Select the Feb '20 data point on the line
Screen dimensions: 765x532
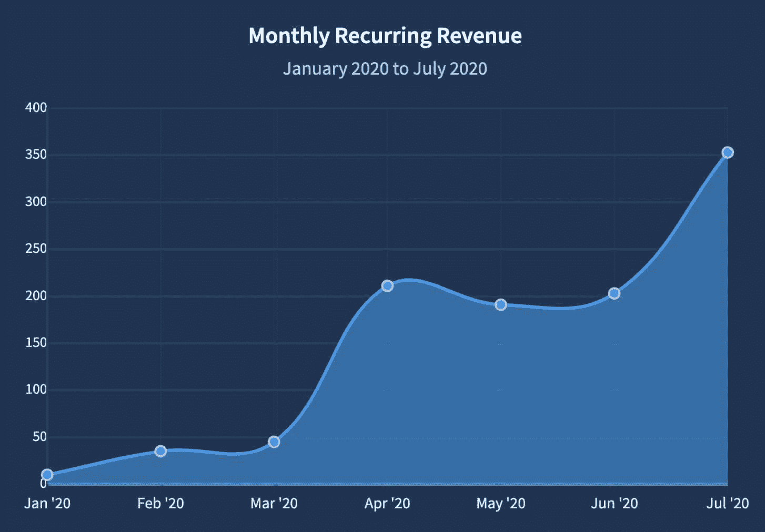(160, 451)
